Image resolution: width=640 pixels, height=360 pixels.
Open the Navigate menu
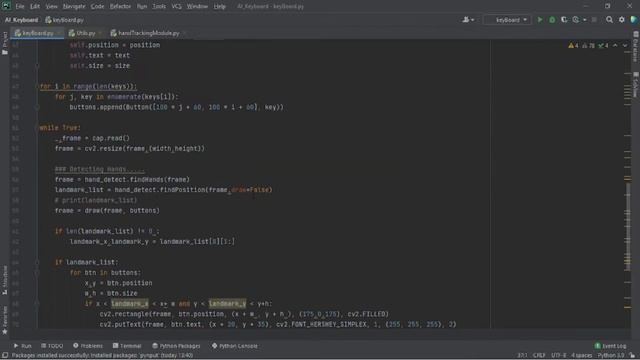click(74, 6)
